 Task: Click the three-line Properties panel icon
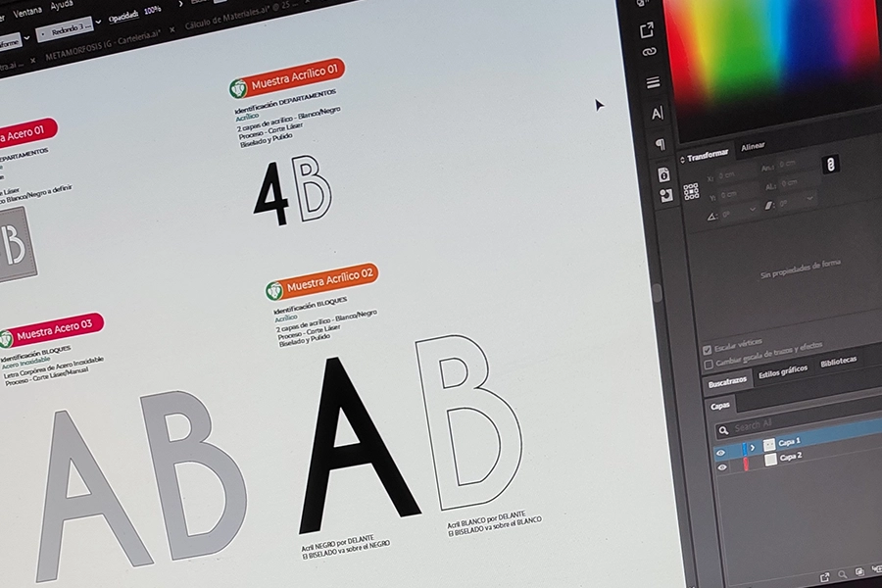653,83
